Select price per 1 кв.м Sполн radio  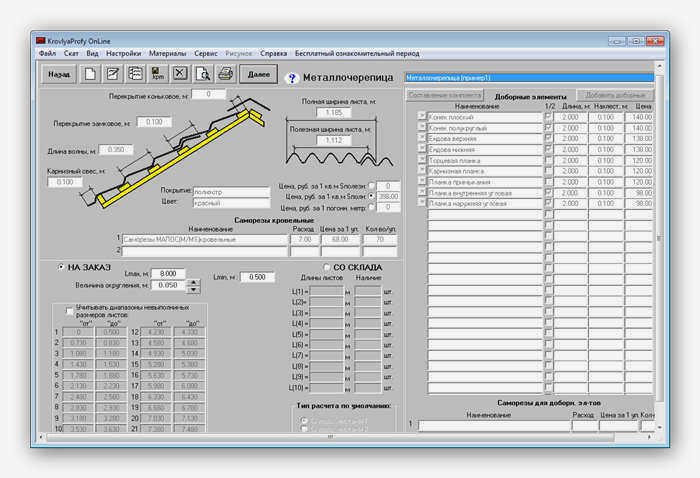tap(371, 196)
